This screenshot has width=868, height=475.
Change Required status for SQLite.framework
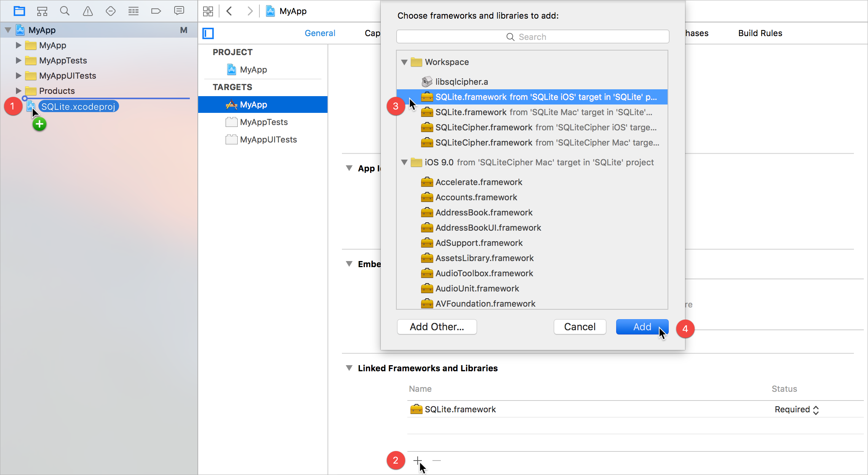click(796, 410)
